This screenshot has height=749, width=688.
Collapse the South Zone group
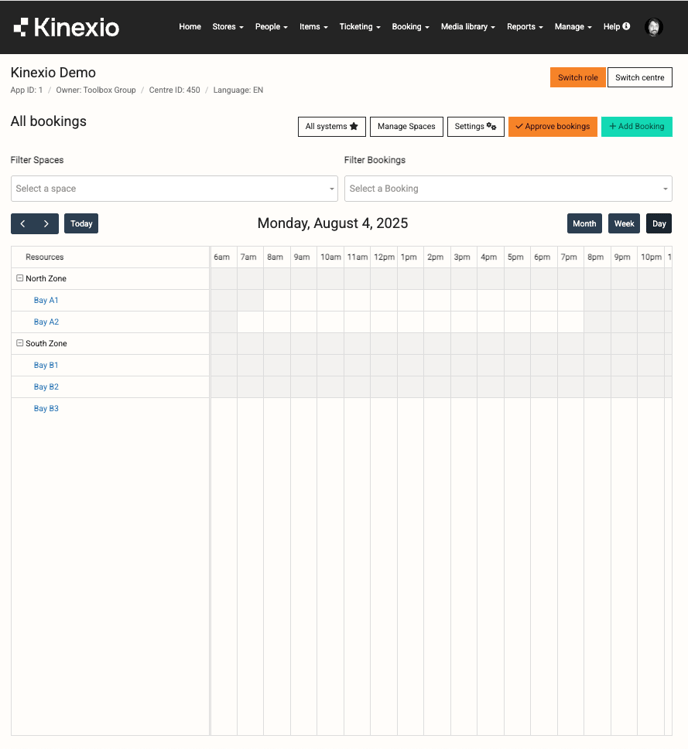click(x=20, y=344)
